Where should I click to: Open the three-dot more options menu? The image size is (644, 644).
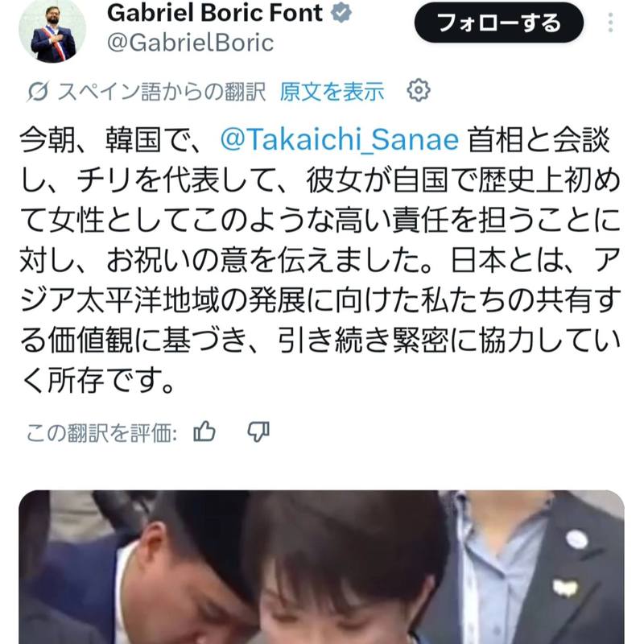pyautogui.click(x=610, y=23)
